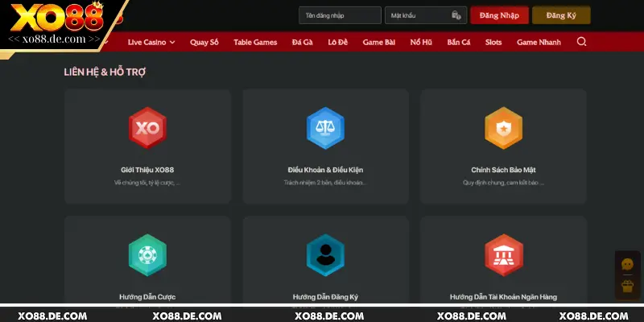
Task: Open the blue scales terms icon
Action: [325, 128]
